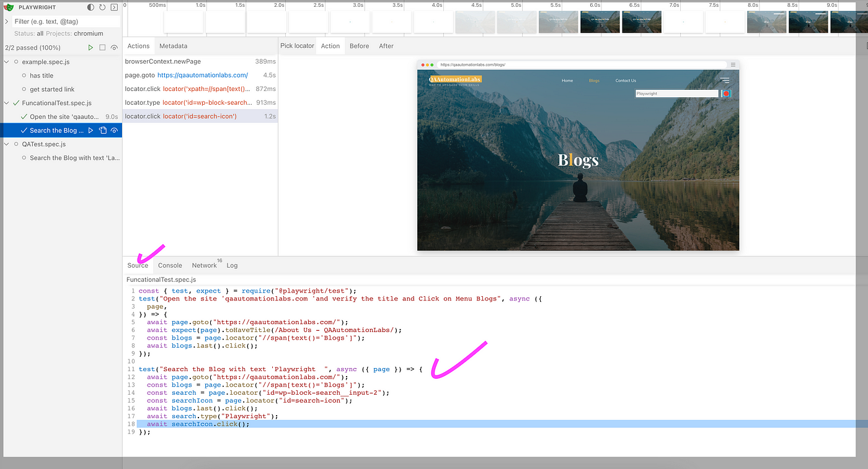Collapse the Playwright sidebar using the arrow icon

coord(113,7)
